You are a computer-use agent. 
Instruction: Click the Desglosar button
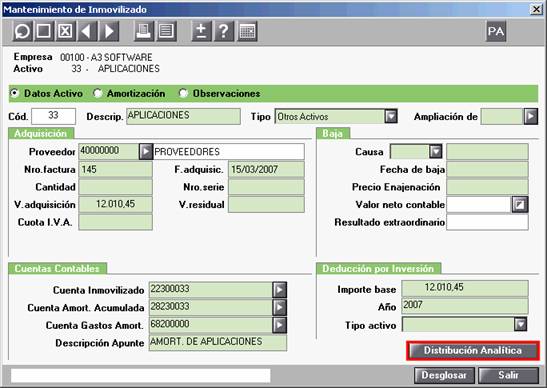click(444, 375)
